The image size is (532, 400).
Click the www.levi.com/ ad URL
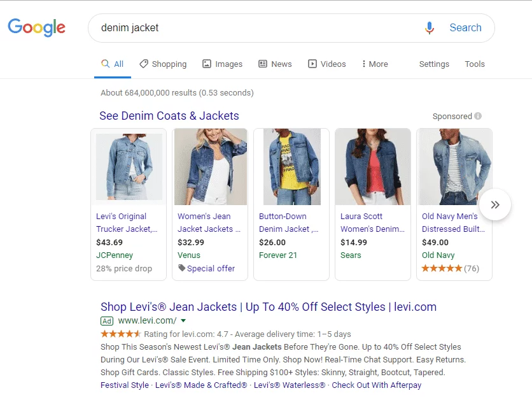(147, 320)
